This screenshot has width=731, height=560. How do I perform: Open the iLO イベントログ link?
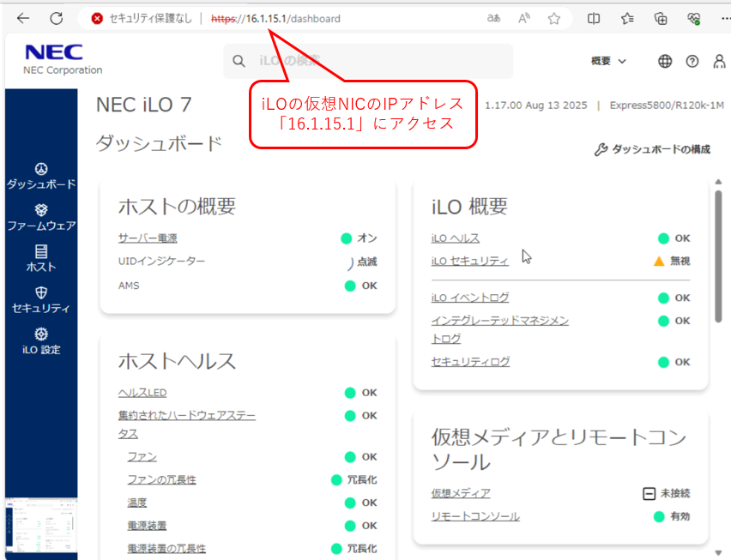[x=469, y=298]
